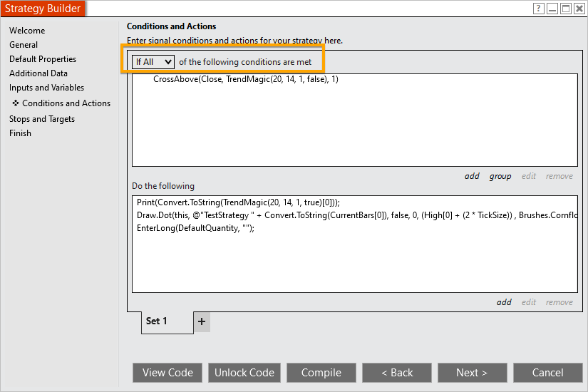Viewport: 588px width, 392px height.
Task: Go back with the Back button
Action: 397,373
